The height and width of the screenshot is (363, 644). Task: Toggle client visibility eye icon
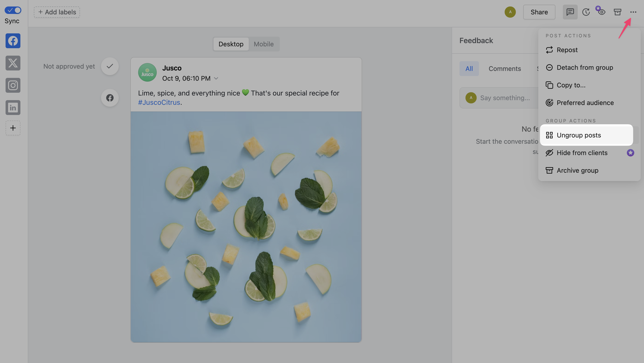602,12
